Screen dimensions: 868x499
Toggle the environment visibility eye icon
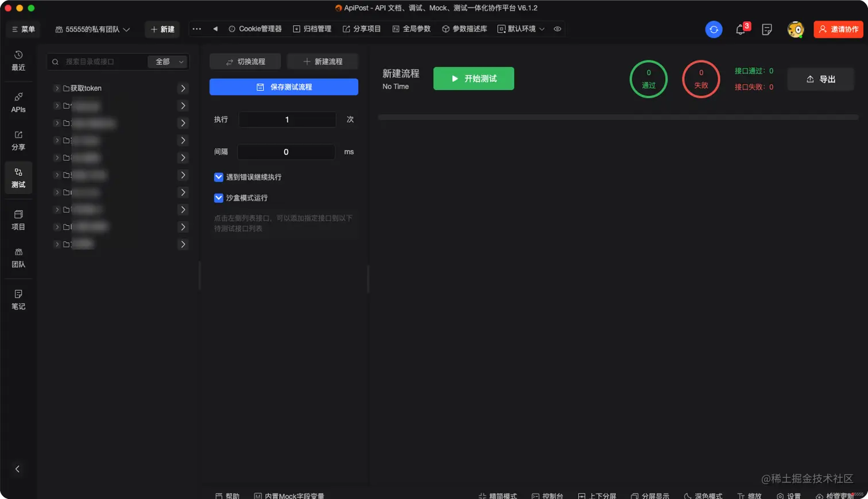coord(556,28)
